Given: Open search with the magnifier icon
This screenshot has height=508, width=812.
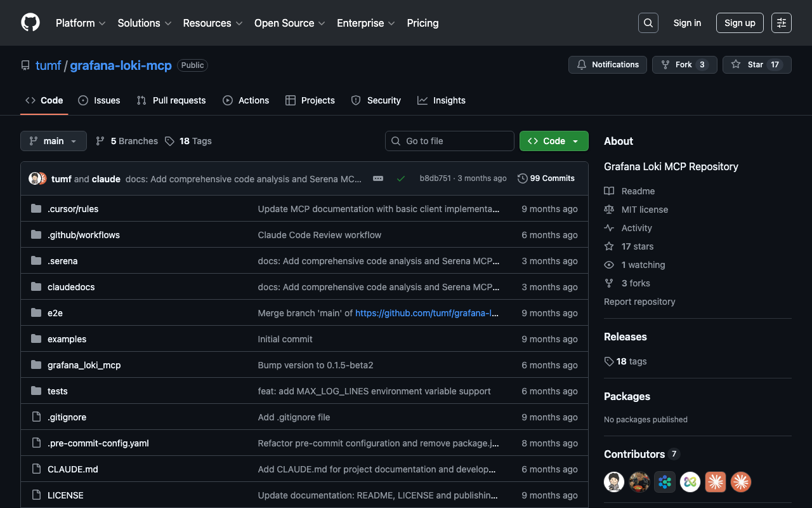Looking at the screenshot, I should pyautogui.click(x=648, y=23).
